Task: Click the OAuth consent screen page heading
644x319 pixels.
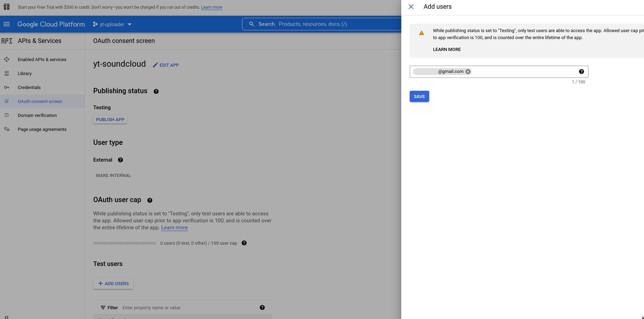Action: coord(124,41)
